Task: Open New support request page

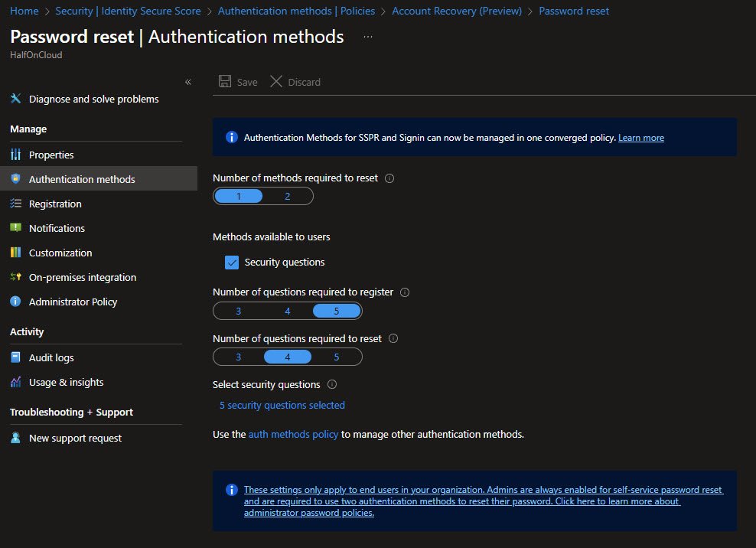Action: 75,438
